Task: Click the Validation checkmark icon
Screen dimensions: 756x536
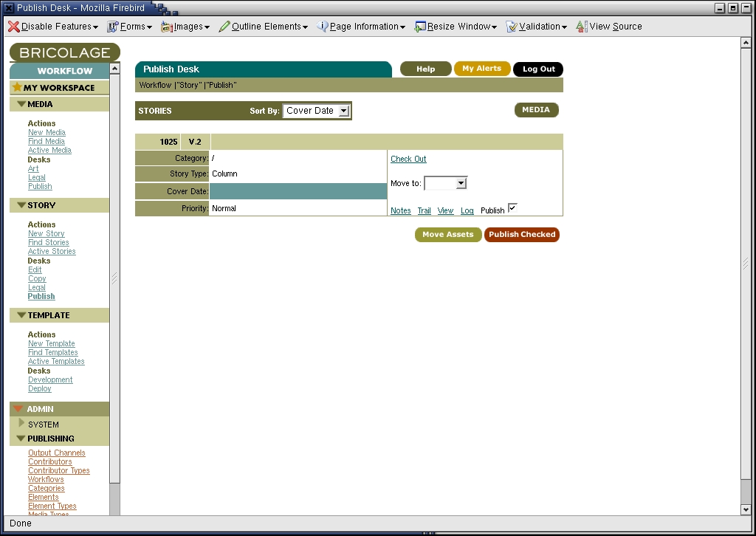Action: pos(512,27)
